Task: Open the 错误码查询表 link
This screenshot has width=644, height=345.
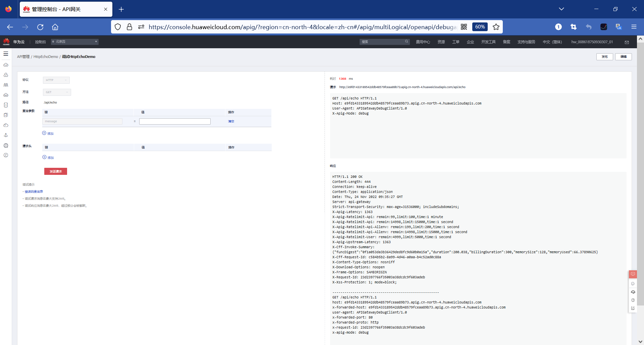Action: click(x=34, y=192)
